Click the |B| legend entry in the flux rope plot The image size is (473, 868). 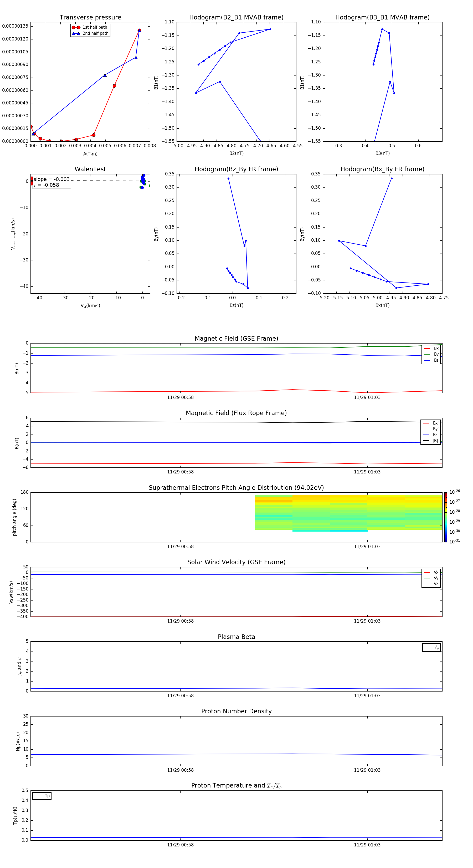pos(431,441)
